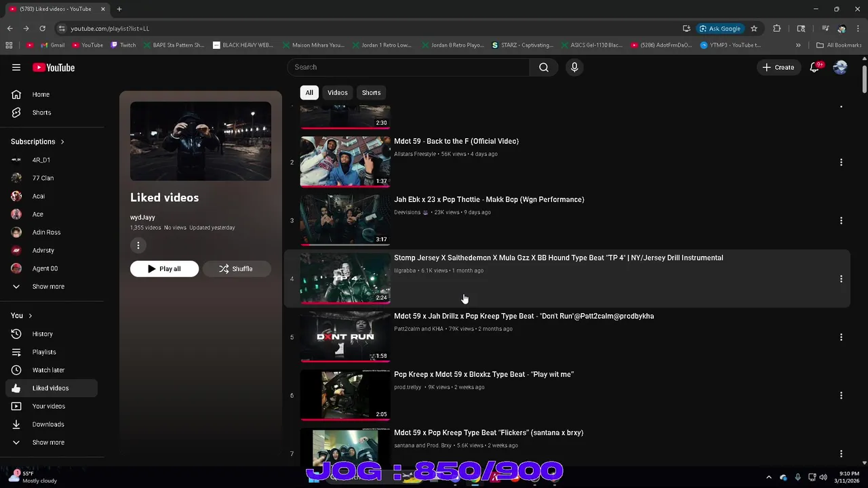Viewport: 868px width, 488px height.
Task: Open Gmail bookmark
Action: pyautogui.click(x=53, y=45)
